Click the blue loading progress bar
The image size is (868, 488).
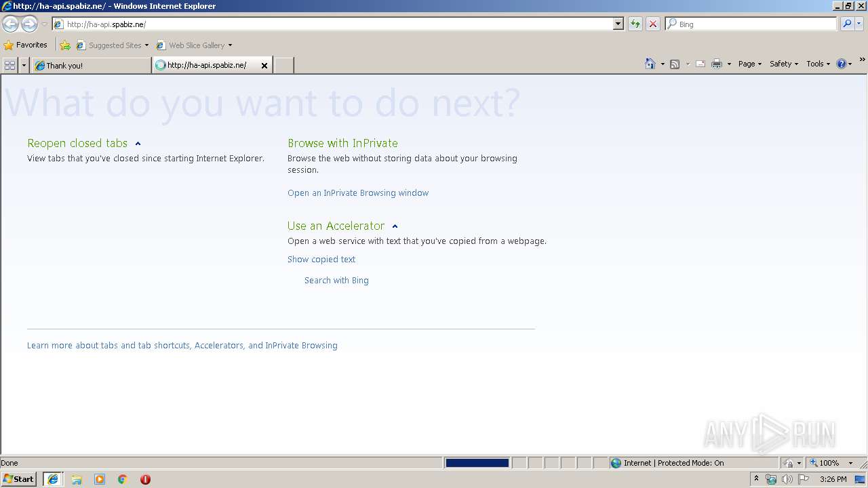[477, 463]
